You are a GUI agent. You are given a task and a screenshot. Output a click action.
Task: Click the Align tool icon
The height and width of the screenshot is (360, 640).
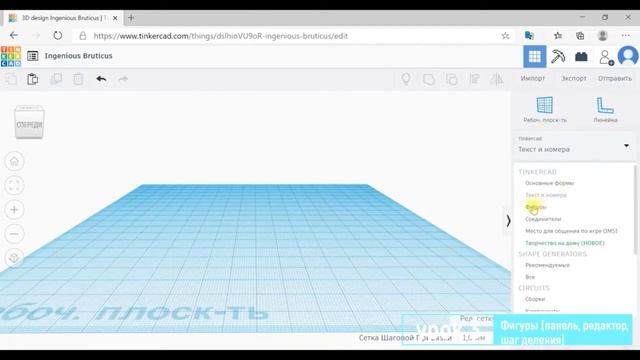474,79
